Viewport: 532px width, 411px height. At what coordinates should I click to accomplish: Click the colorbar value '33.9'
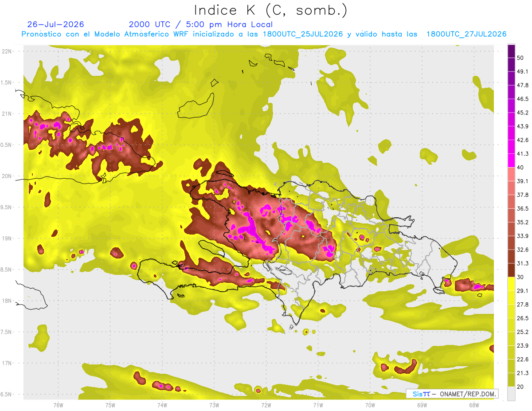(x=523, y=236)
